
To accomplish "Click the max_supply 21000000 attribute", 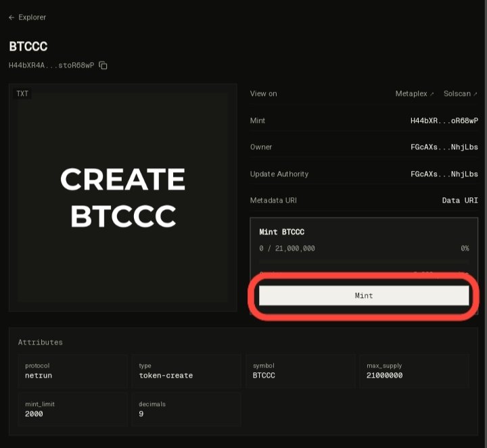I will [414, 371].
